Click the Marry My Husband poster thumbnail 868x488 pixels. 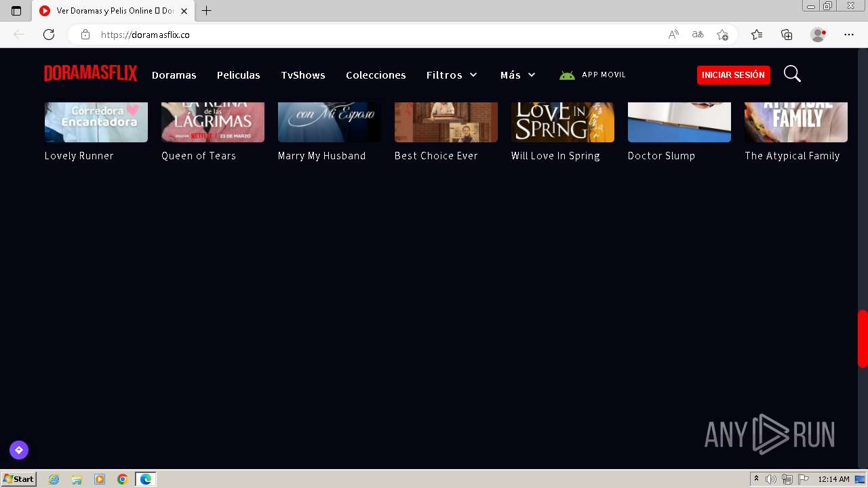coord(330,122)
